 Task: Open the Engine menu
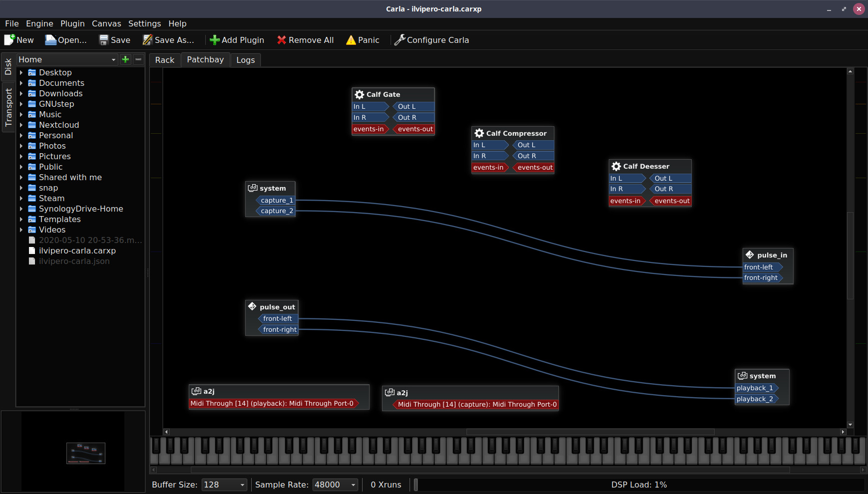[39, 23]
